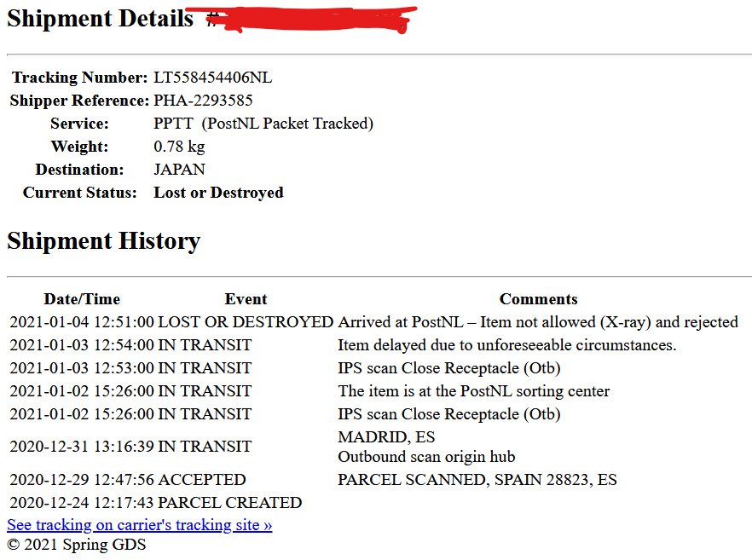Click the X-ray rejected comment text
The image size is (752, 560).
click(537, 322)
